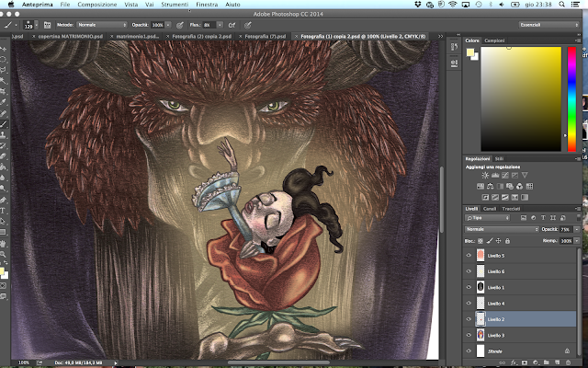
Task: Select the Hand tool
Action: [x=3, y=244]
